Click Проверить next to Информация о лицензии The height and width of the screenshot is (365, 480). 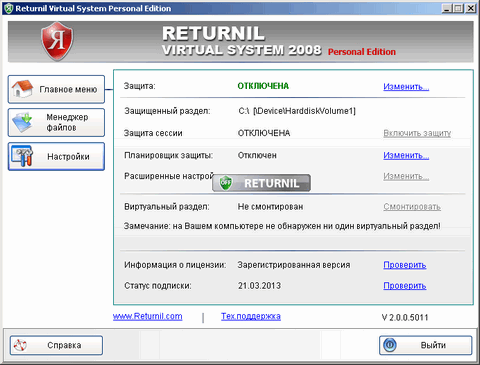405,265
